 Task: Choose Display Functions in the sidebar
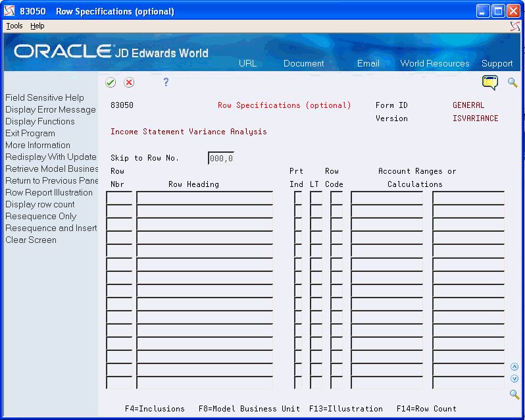coord(40,121)
